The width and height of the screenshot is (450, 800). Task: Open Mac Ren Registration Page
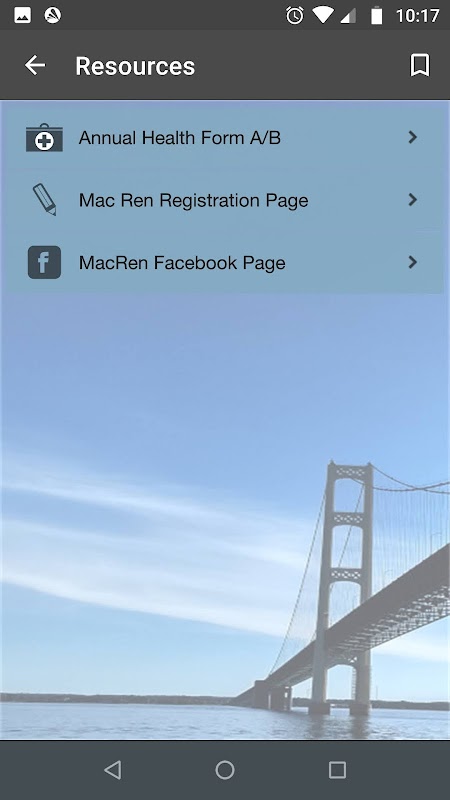tap(225, 200)
